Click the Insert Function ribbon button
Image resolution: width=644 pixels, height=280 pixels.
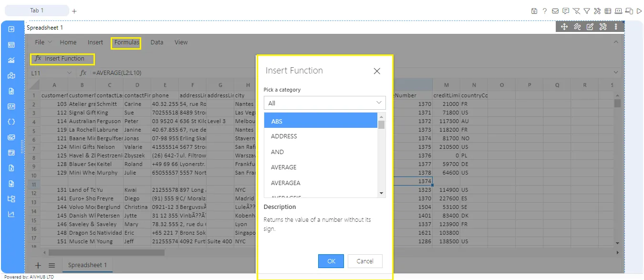(60, 58)
